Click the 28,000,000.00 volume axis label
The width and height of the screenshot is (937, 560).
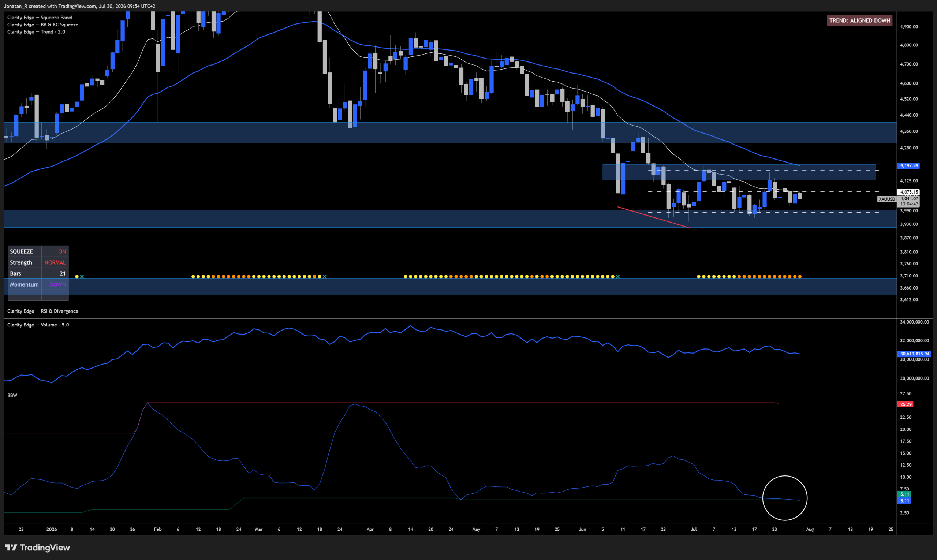(x=914, y=378)
